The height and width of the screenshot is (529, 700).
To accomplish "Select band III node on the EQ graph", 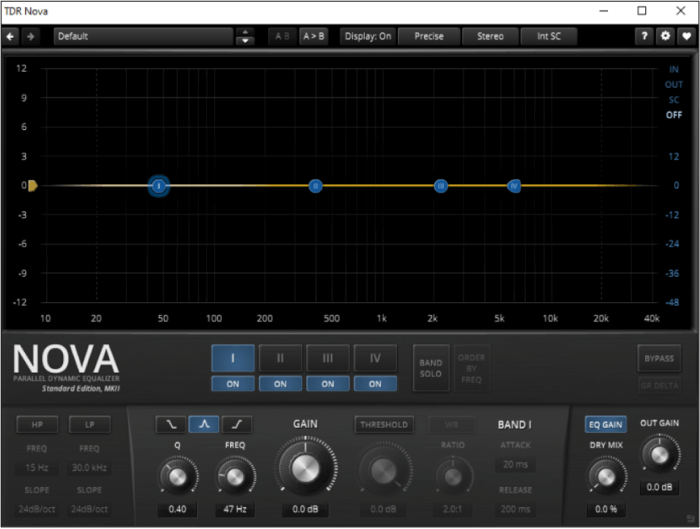I will pos(441,186).
